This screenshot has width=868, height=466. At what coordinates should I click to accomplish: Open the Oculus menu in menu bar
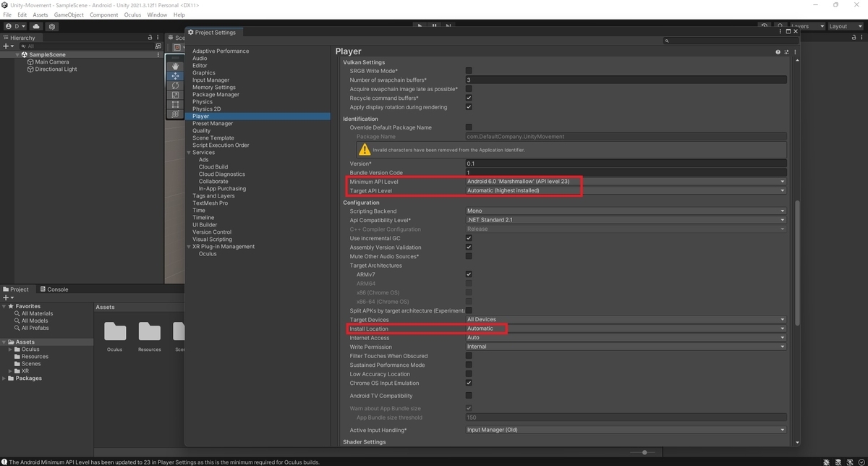coord(132,14)
